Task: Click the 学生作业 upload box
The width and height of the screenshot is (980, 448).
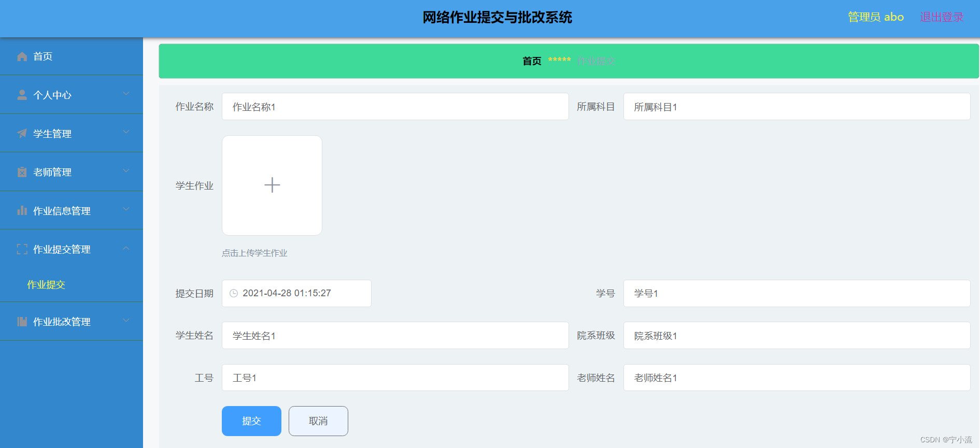Action: coord(272,185)
